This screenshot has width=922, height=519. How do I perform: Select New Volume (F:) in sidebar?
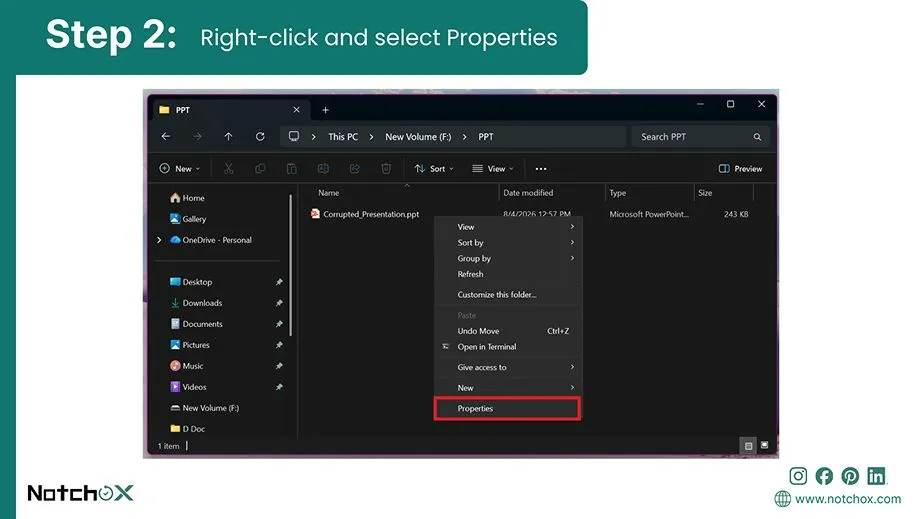tap(204, 408)
